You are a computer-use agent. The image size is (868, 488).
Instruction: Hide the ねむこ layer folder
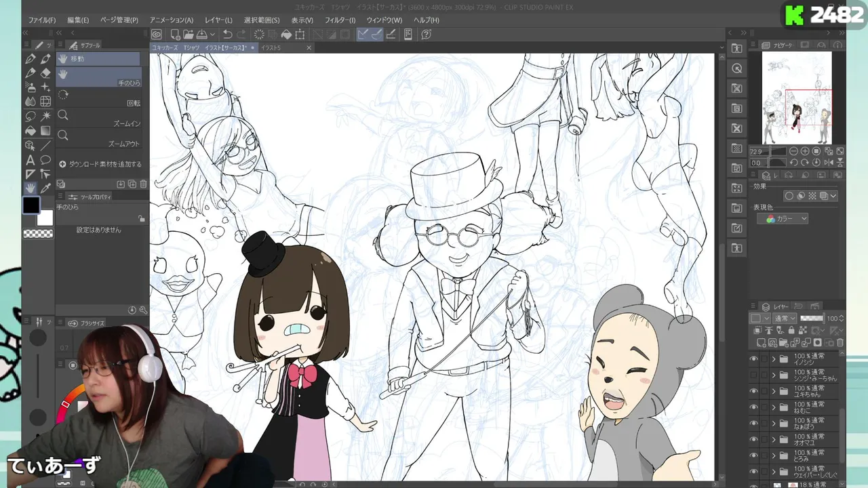tap(753, 407)
